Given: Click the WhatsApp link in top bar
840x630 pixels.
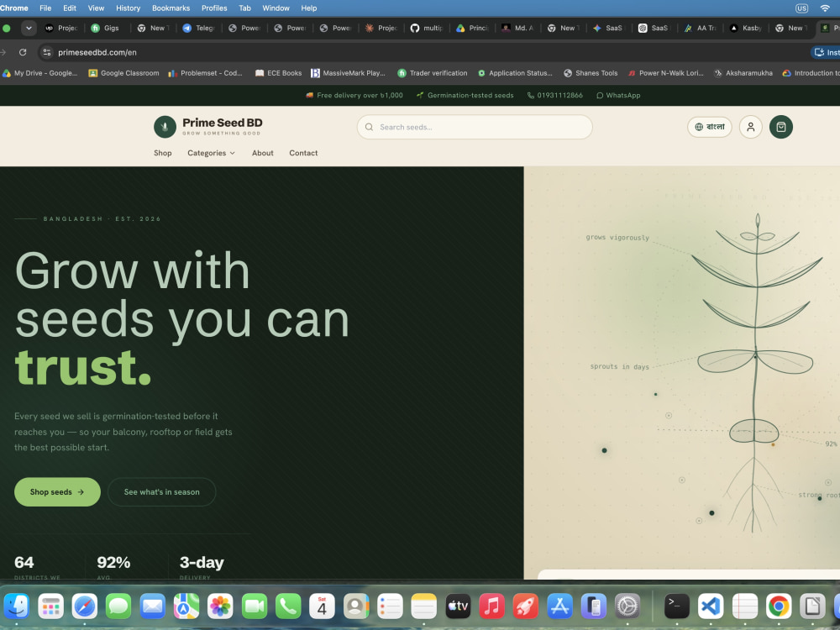Looking at the screenshot, I should (618, 96).
